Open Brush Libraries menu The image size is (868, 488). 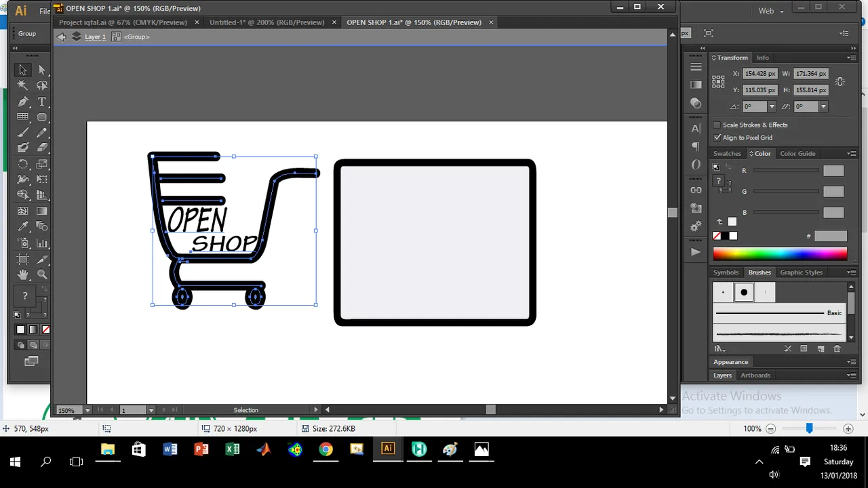719,349
